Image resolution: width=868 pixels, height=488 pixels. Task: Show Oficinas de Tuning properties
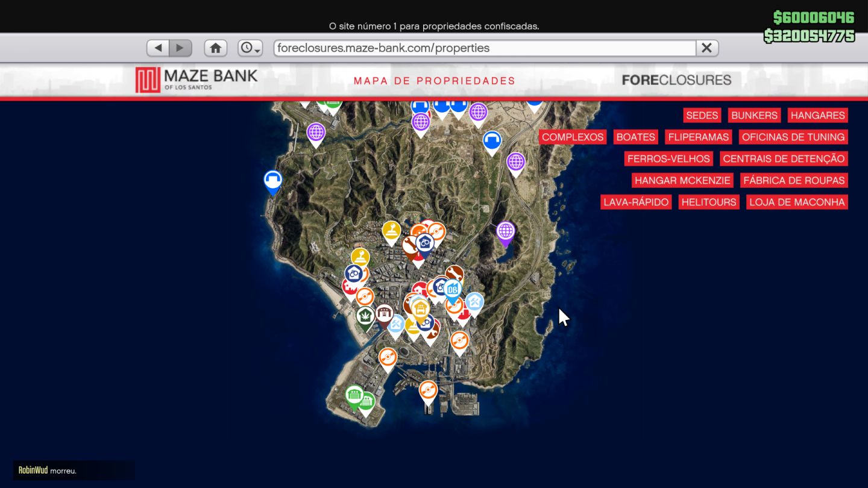[793, 137]
